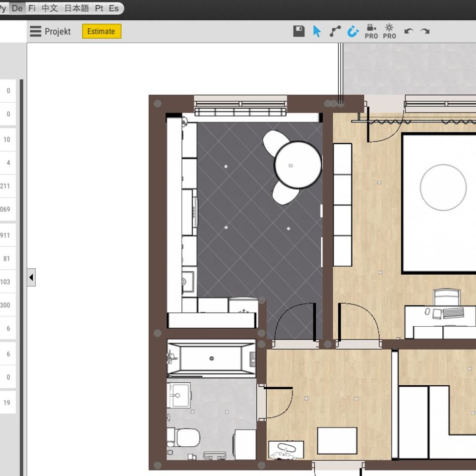Collapse the left side panel arrow
The image size is (476, 476).
point(31,278)
